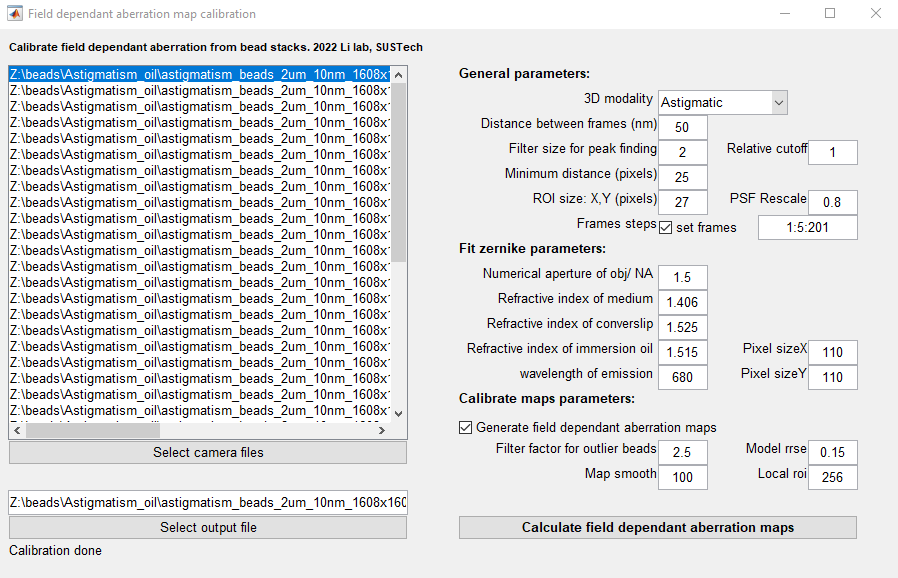Click the MATLAB icon in title bar
The image size is (898, 578).
15,14
